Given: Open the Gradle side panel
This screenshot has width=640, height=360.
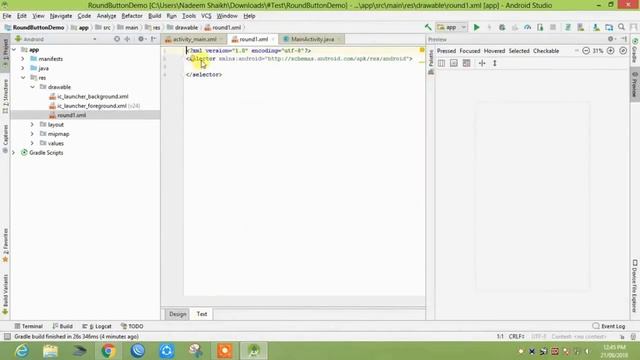Looking at the screenshot, I should pyautogui.click(x=635, y=51).
